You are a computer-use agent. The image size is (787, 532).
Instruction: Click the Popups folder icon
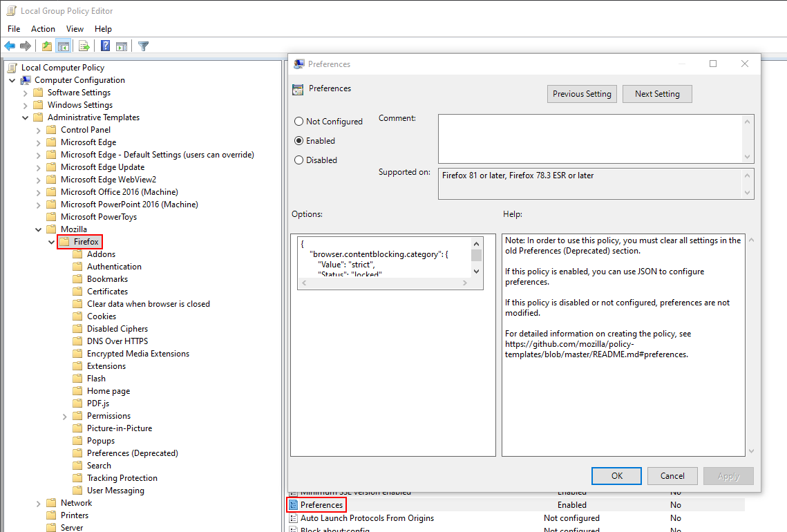coord(77,441)
